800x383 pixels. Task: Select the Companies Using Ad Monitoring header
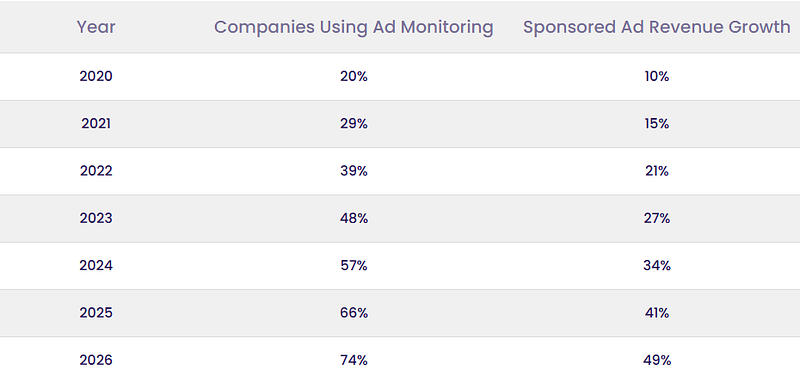(354, 27)
